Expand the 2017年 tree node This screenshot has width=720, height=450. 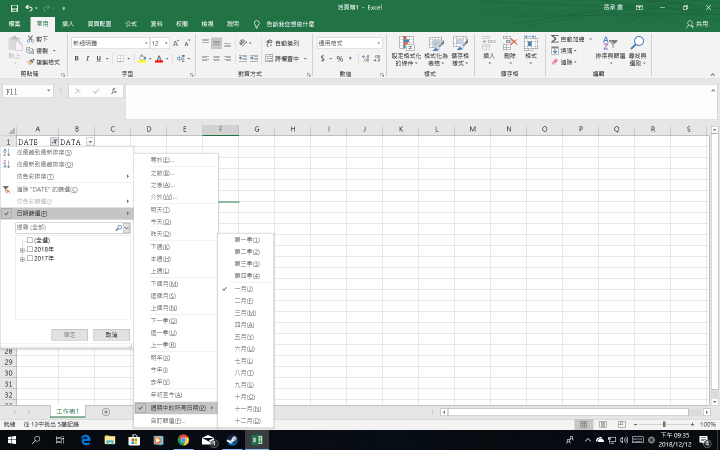[x=22, y=259]
